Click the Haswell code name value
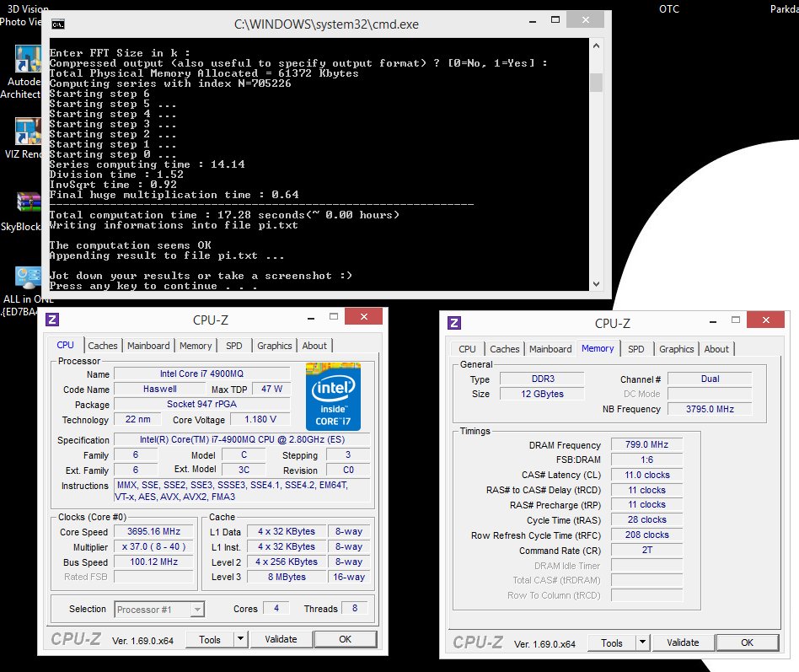This screenshot has width=799, height=672. [x=160, y=389]
